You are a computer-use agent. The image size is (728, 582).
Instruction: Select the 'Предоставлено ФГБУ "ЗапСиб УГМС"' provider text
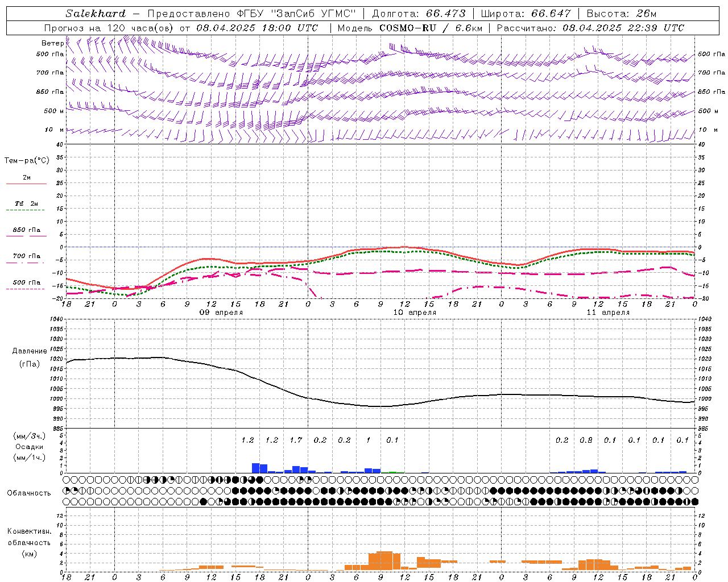pos(251,14)
